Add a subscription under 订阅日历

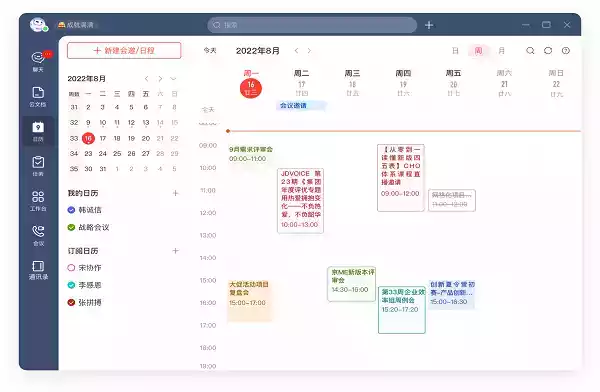175,251
